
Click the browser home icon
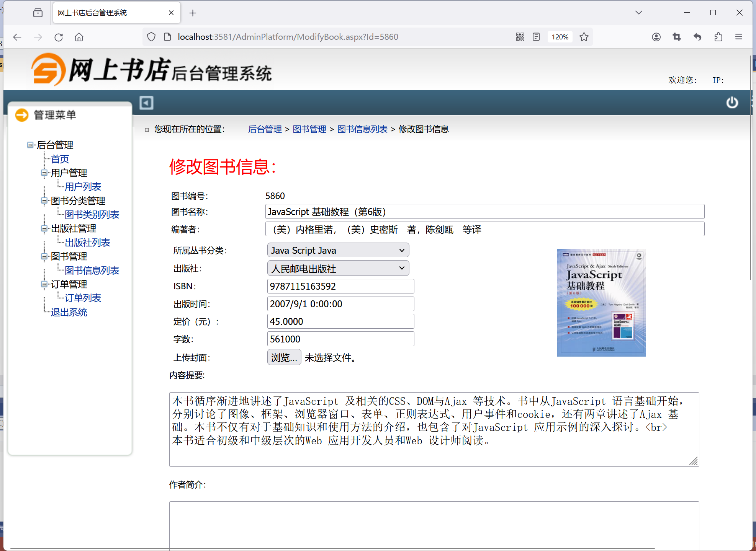[x=79, y=37]
